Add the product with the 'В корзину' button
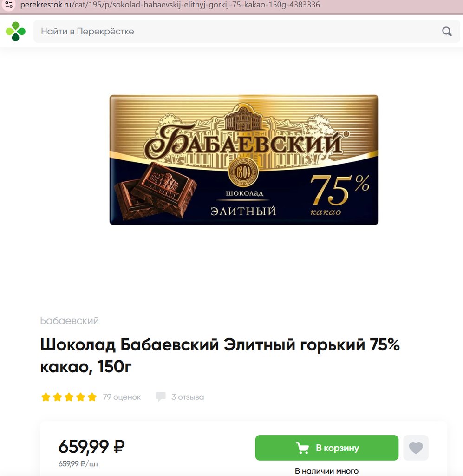This screenshot has height=476, width=463. (x=326, y=448)
